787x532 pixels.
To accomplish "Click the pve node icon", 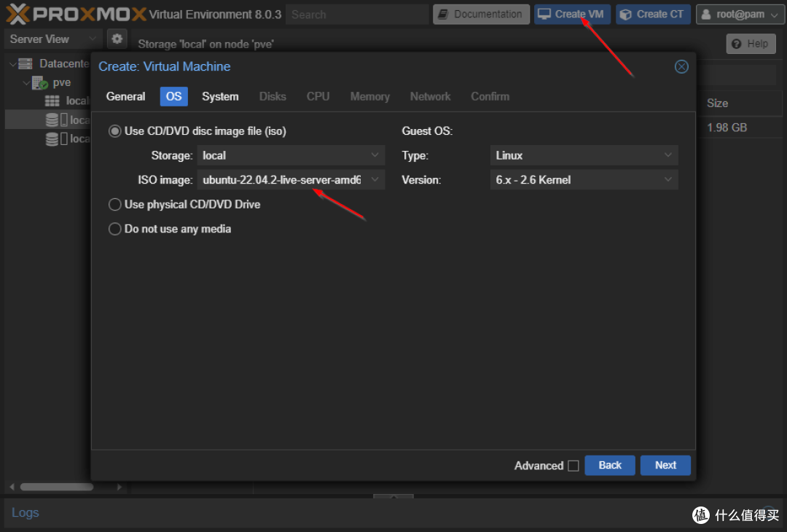I will point(40,83).
